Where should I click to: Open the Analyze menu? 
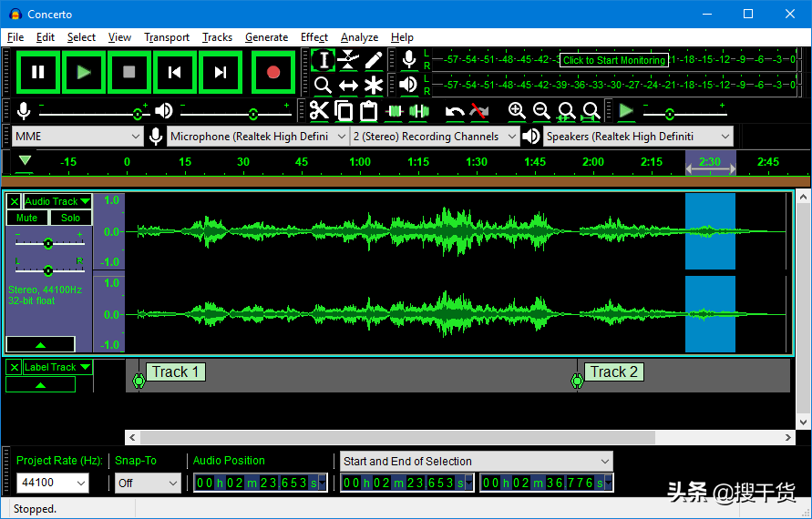[x=359, y=37]
